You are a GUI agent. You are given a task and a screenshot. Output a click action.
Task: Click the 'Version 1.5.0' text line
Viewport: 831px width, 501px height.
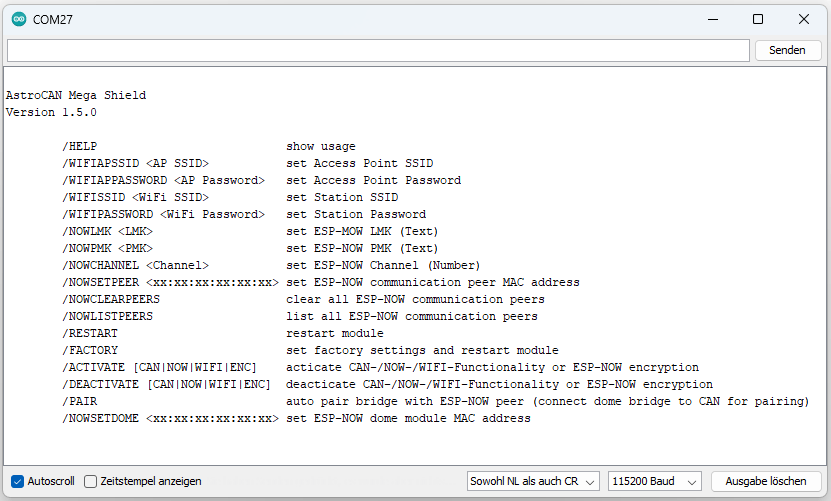[x=51, y=112]
